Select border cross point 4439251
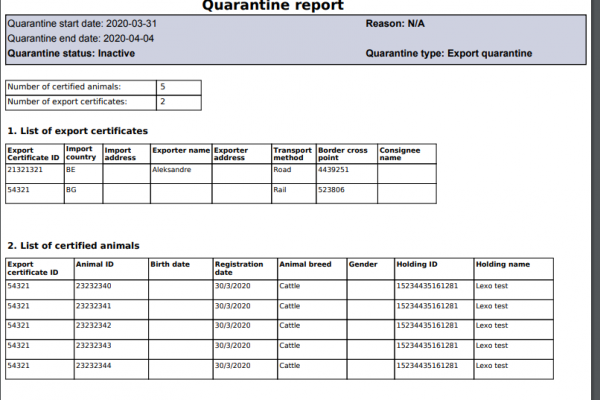The height and width of the screenshot is (400, 600). (334, 170)
